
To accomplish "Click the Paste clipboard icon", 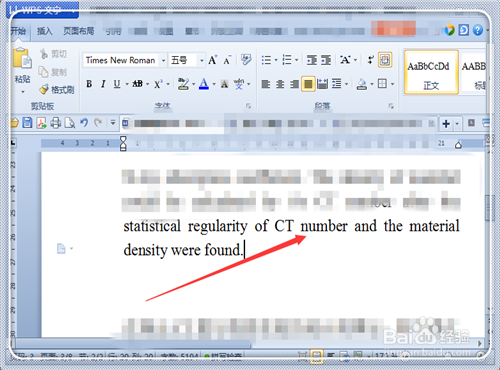I will tap(22, 59).
